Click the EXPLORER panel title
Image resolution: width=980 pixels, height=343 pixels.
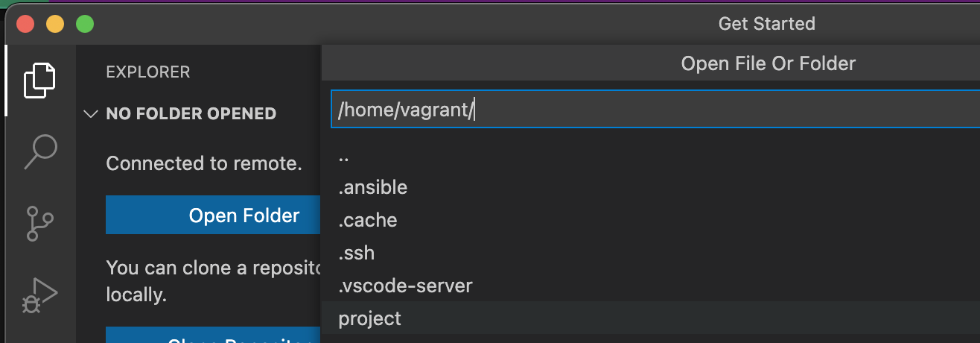click(x=148, y=72)
